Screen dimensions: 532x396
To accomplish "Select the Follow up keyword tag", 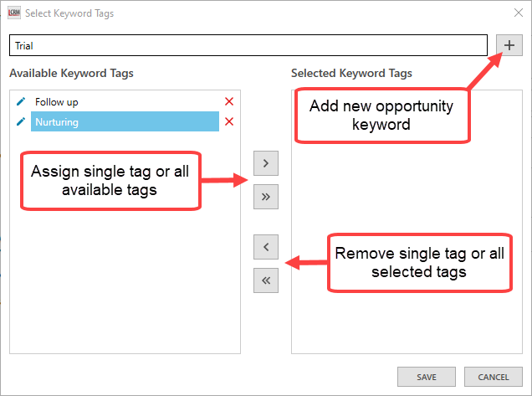I will pyautogui.click(x=57, y=102).
